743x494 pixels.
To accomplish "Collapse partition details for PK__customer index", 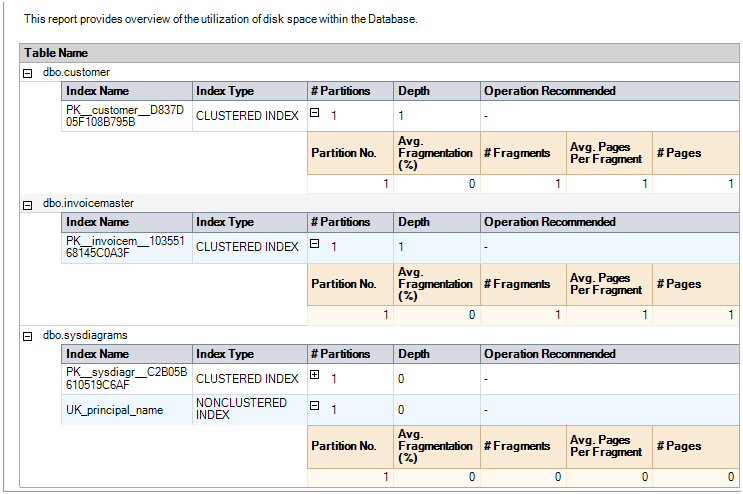I will click(x=314, y=113).
